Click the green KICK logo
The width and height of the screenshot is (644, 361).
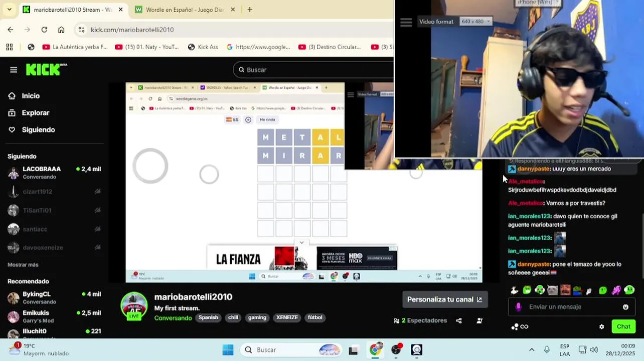(x=46, y=70)
